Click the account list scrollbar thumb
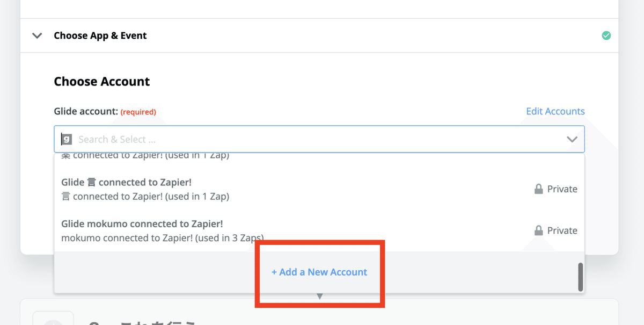The image size is (644, 325). pyautogui.click(x=580, y=277)
